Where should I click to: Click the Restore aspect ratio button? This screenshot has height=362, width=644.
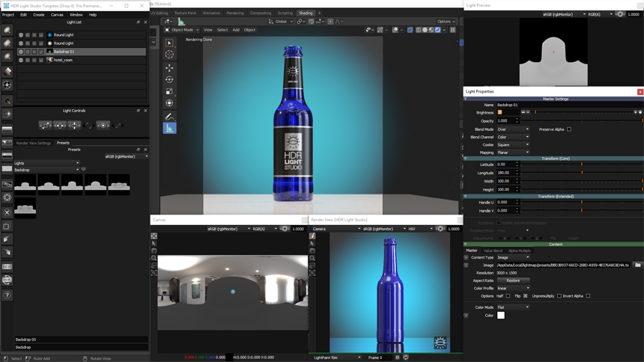(513, 280)
